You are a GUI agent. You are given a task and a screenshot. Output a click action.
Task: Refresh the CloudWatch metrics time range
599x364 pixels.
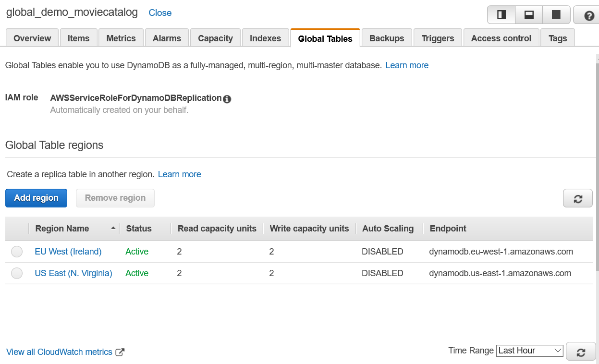[x=581, y=352]
